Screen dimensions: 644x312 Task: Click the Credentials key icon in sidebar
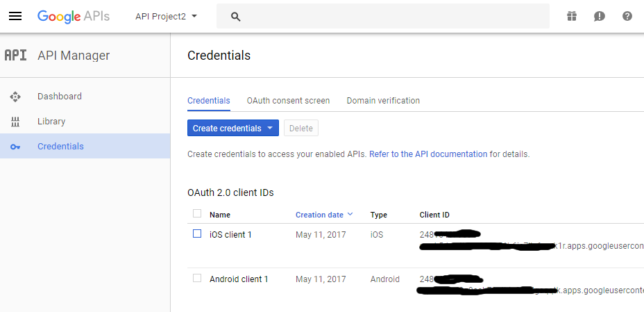(x=15, y=147)
